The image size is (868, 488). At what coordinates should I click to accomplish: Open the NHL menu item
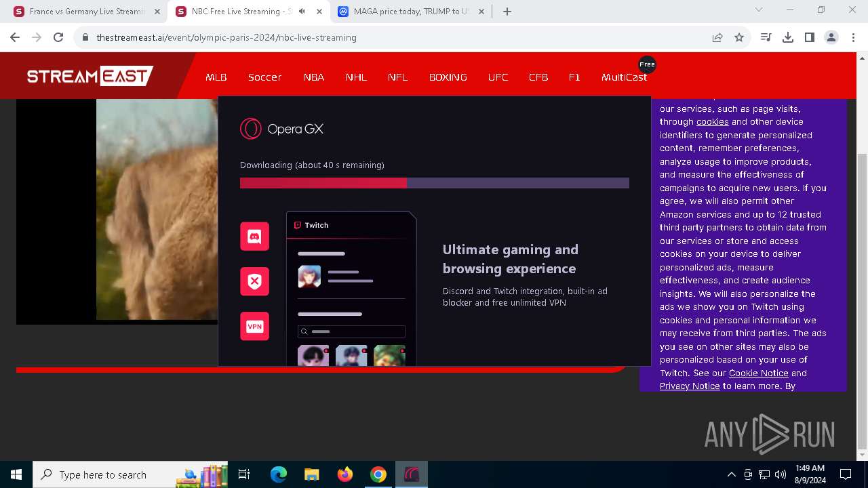[x=356, y=77]
